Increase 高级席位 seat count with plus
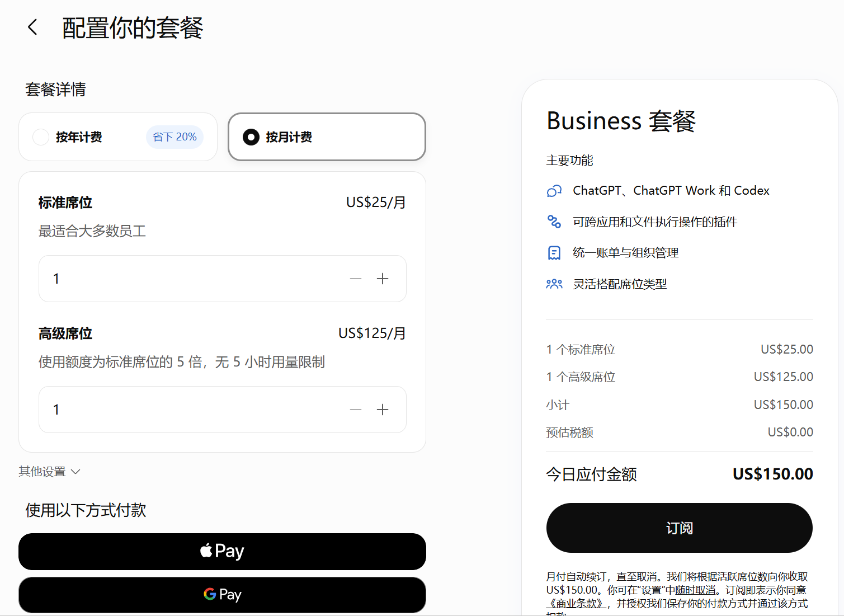The height and width of the screenshot is (616, 844). (383, 410)
